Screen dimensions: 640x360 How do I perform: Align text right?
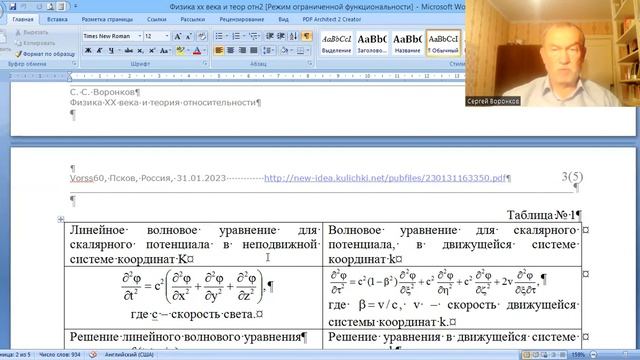[x=242, y=51]
